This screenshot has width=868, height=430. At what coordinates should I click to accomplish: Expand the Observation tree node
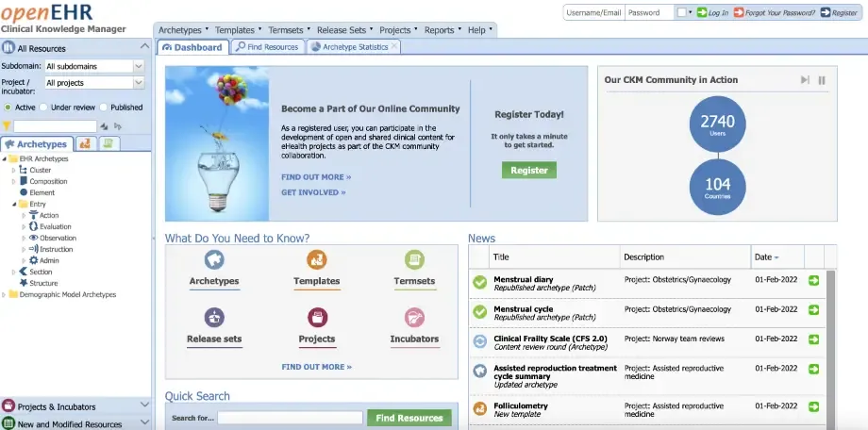[x=24, y=238]
